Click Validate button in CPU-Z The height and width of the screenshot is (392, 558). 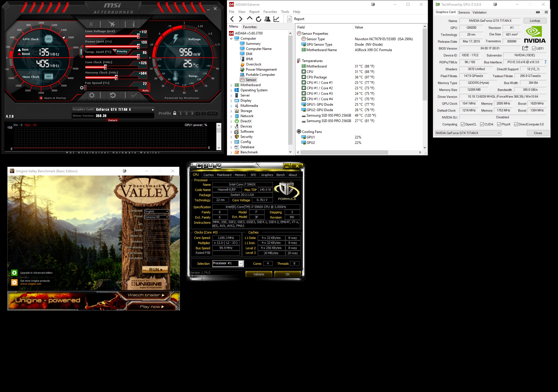click(x=259, y=274)
